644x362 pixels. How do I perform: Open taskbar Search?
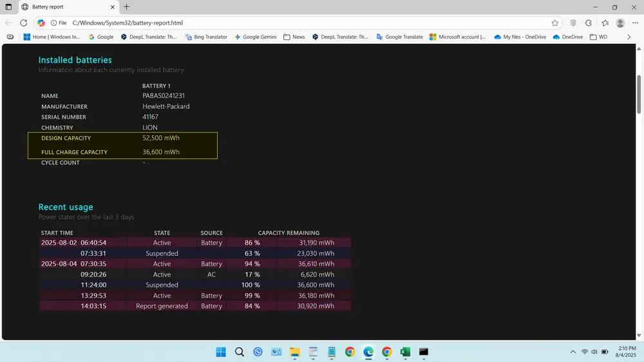[x=240, y=352]
